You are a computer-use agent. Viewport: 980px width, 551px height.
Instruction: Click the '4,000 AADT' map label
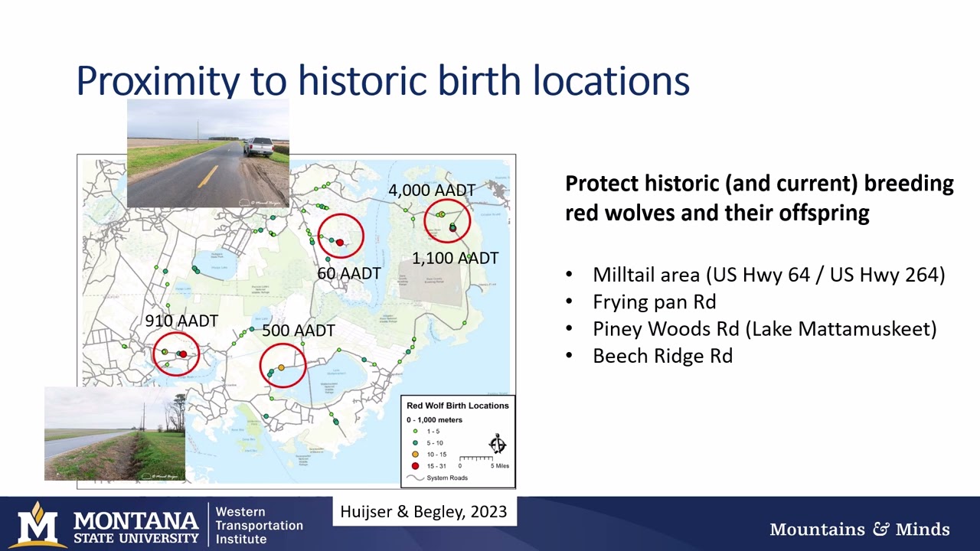coord(432,190)
